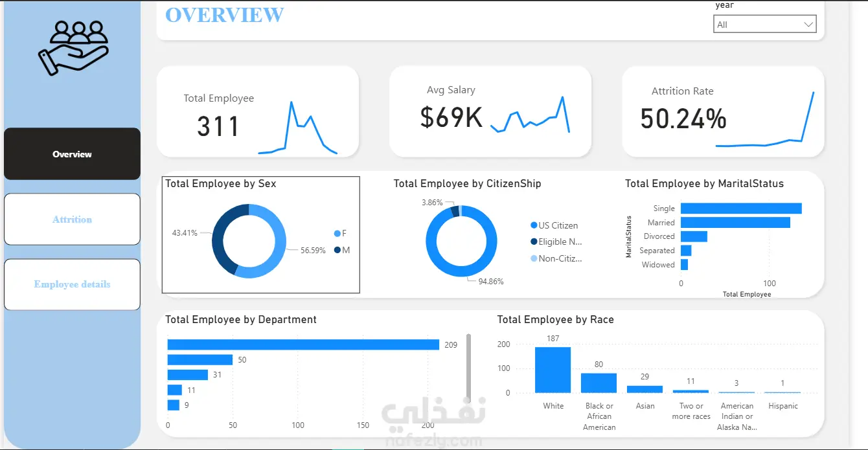Click the US Citizen legend dot
Viewport: 868px width, 450px height.
pos(534,225)
